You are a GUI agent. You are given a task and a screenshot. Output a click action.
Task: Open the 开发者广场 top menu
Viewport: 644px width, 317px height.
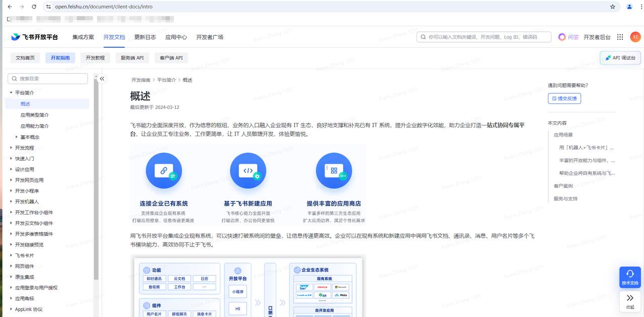(x=210, y=37)
